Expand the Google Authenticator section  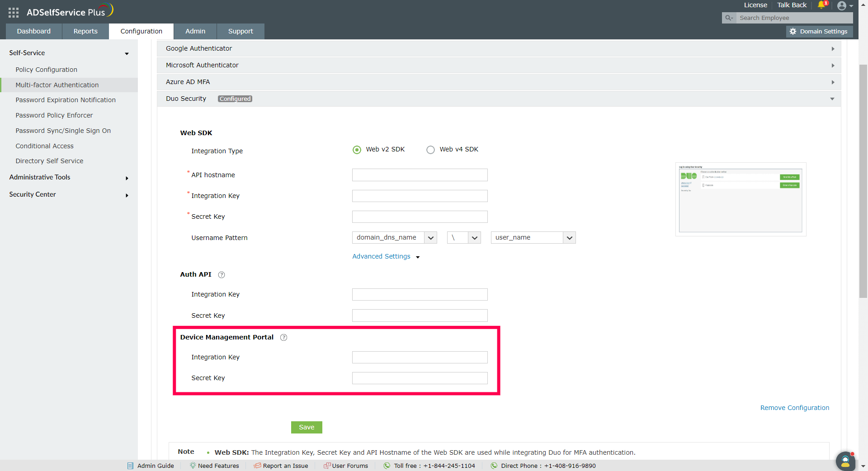pos(499,48)
